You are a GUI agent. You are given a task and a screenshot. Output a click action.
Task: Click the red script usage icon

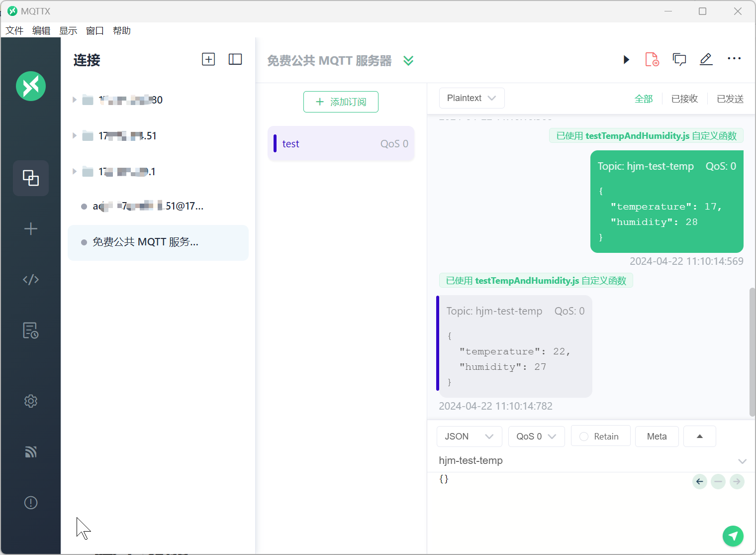(652, 60)
